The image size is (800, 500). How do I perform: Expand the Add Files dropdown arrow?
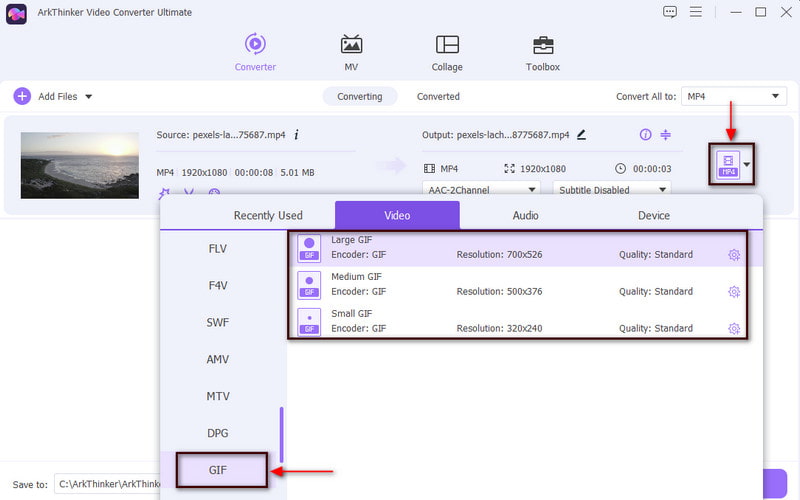88,96
